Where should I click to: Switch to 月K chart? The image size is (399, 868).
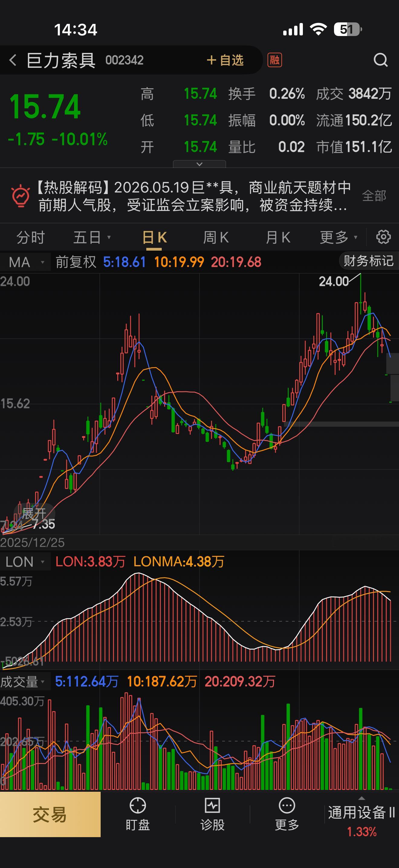[278, 238]
